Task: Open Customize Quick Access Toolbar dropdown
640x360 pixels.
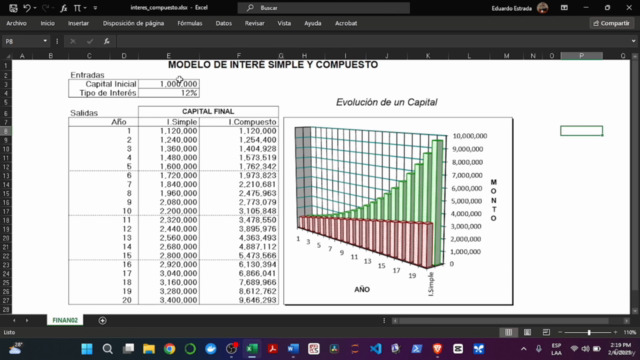Action: pyautogui.click(x=95, y=8)
